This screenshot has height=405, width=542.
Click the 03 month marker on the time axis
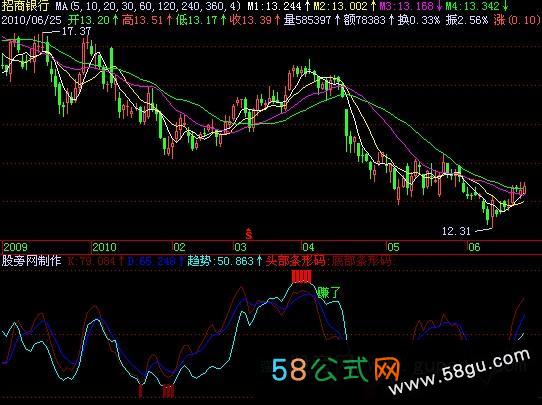(240, 247)
